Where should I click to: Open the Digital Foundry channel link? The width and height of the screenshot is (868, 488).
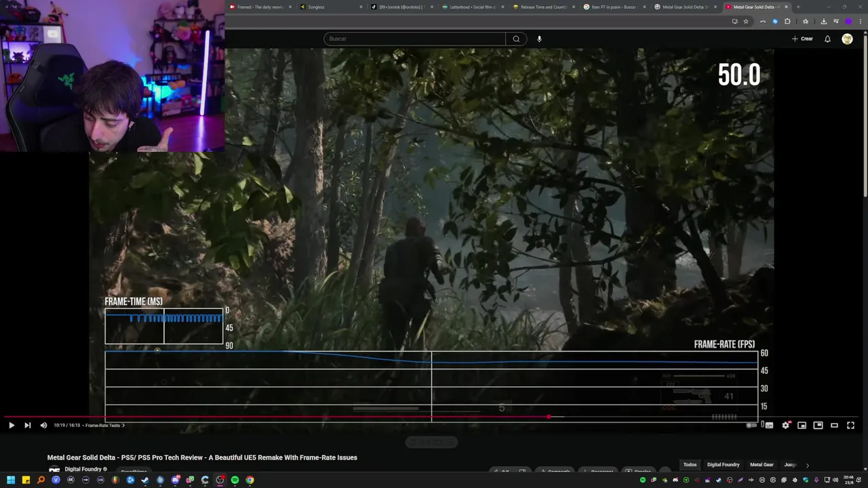[x=83, y=469]
